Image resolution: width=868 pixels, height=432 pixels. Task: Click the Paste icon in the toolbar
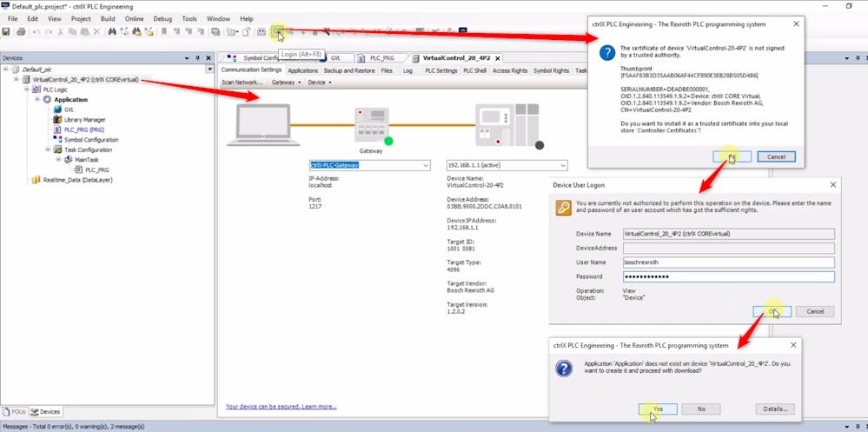tap(84, 31)
